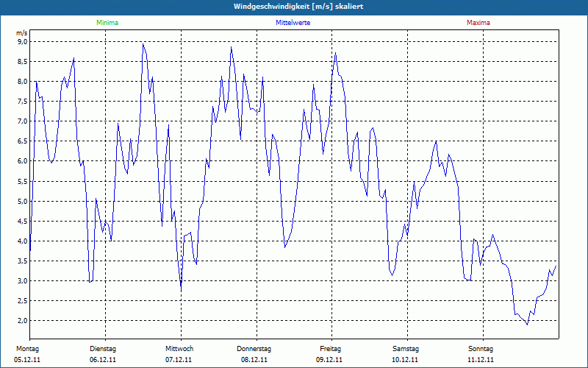
Task: Click the 3,0 y-axis value
Action: click(x=23, y=280)
